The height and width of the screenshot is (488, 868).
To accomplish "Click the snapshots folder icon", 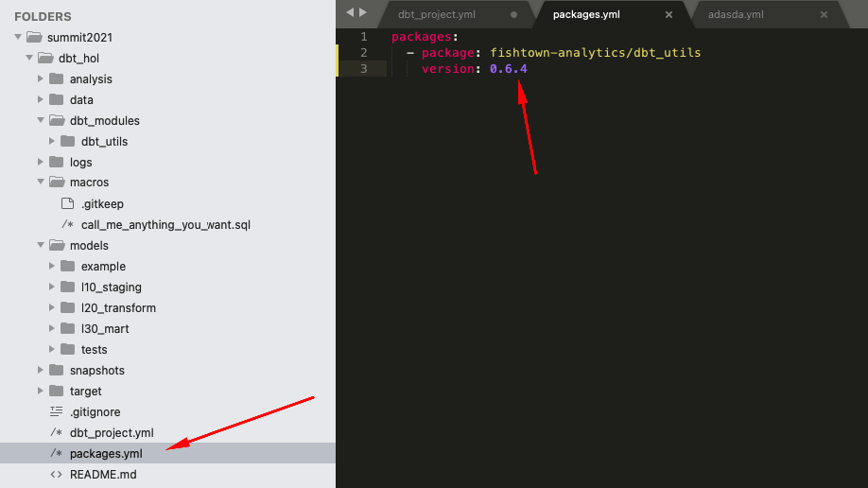I will point(57,370).
